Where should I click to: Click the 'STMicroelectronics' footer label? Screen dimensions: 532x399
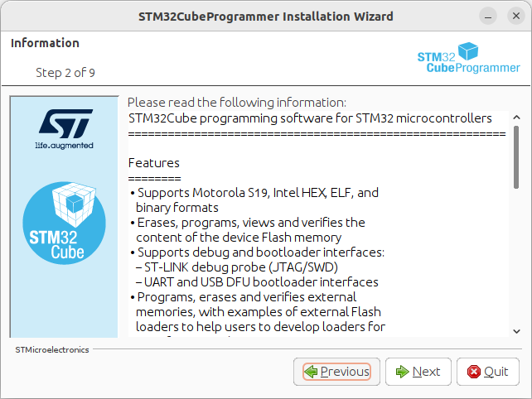[x=52, y=350]
